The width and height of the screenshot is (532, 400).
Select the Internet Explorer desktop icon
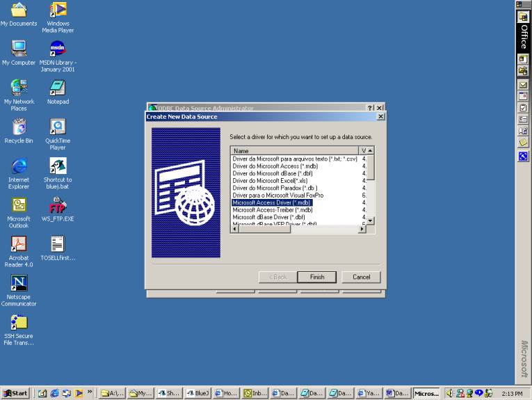coord(19,173)
